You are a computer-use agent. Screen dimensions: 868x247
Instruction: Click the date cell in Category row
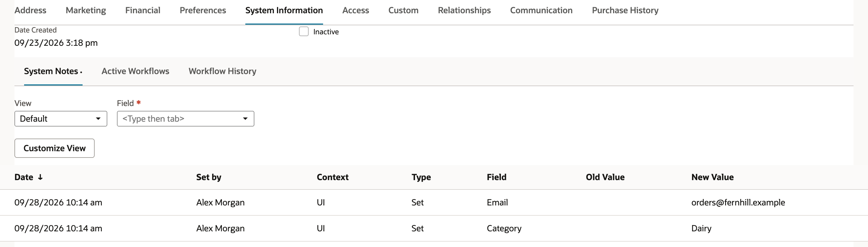click(x=58, y=228)
